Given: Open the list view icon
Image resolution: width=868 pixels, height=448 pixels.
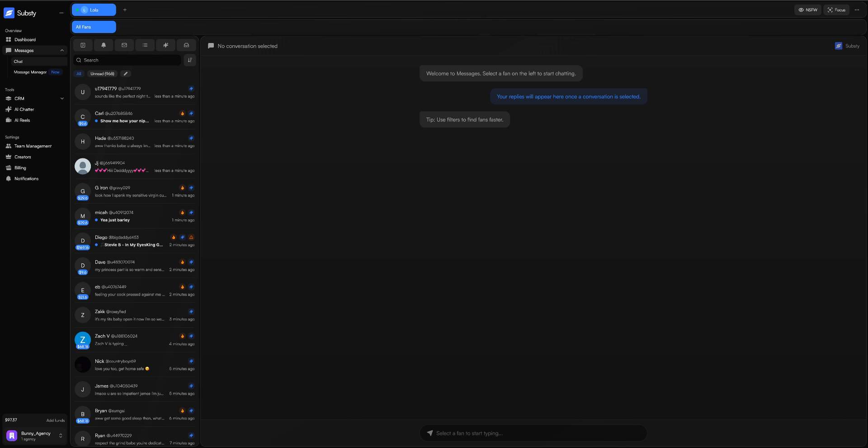Looking at the screenshot, I should [x=145, y=45].
